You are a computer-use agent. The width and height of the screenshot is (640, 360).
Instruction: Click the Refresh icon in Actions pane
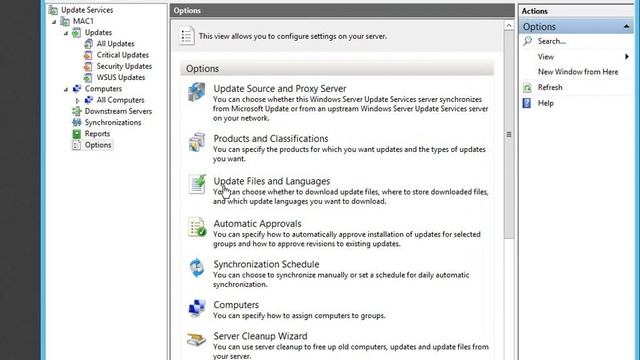click(527, 87)
